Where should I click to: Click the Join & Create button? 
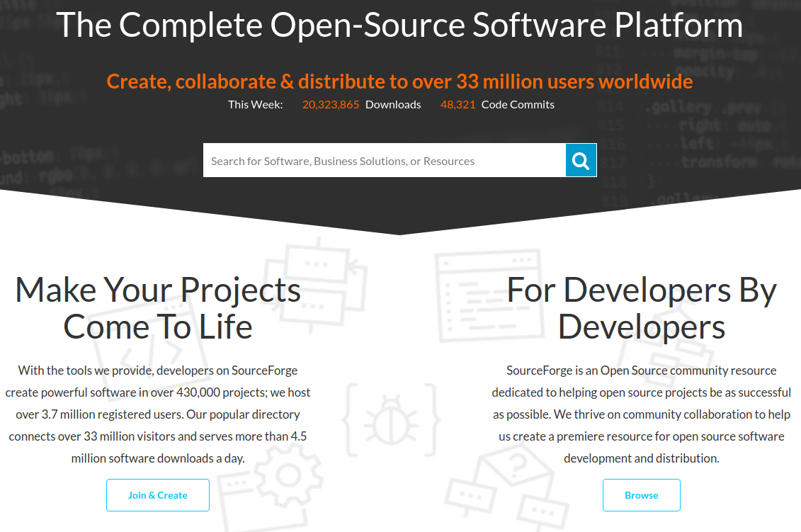[x=158, y=494]
